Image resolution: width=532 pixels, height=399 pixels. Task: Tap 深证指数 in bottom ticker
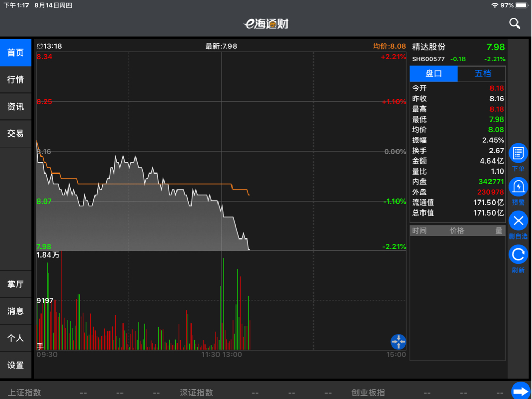click(196, 393)
